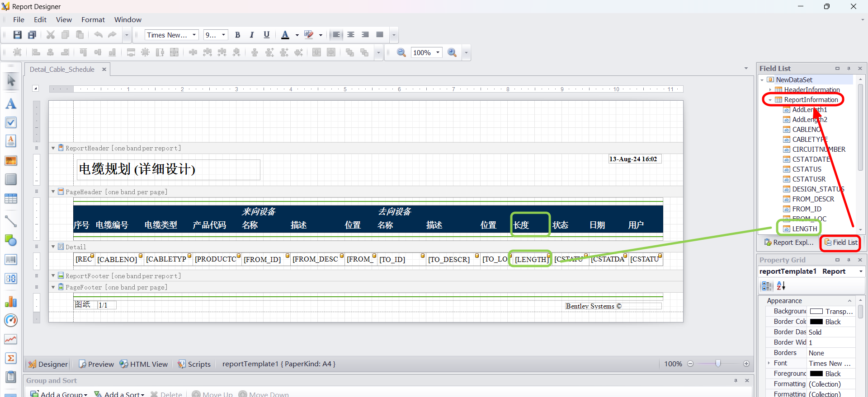The height and width of the screenshot is (397, 868).
Task: Click the Border Color black swatch
Action: [816, 322]
